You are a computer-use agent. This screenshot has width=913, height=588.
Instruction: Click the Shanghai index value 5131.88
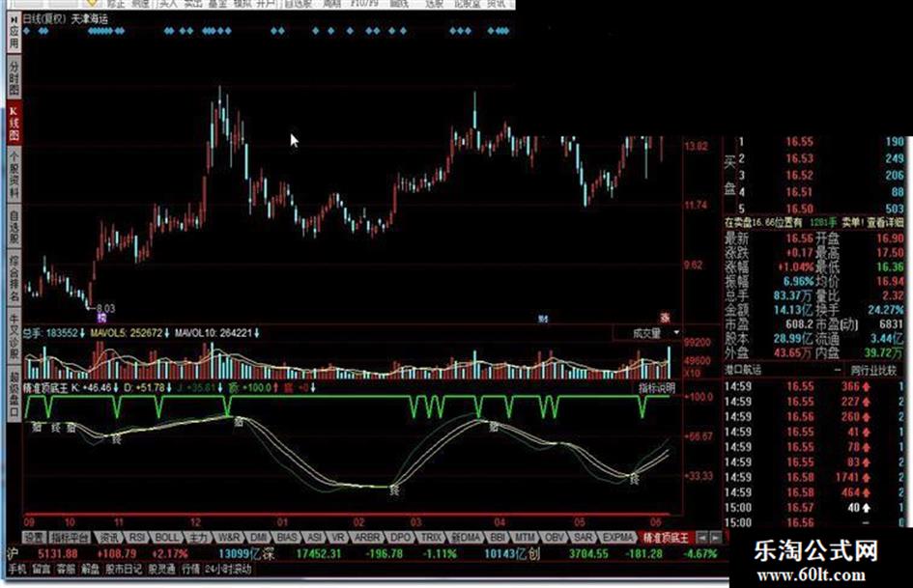point(58,553)
